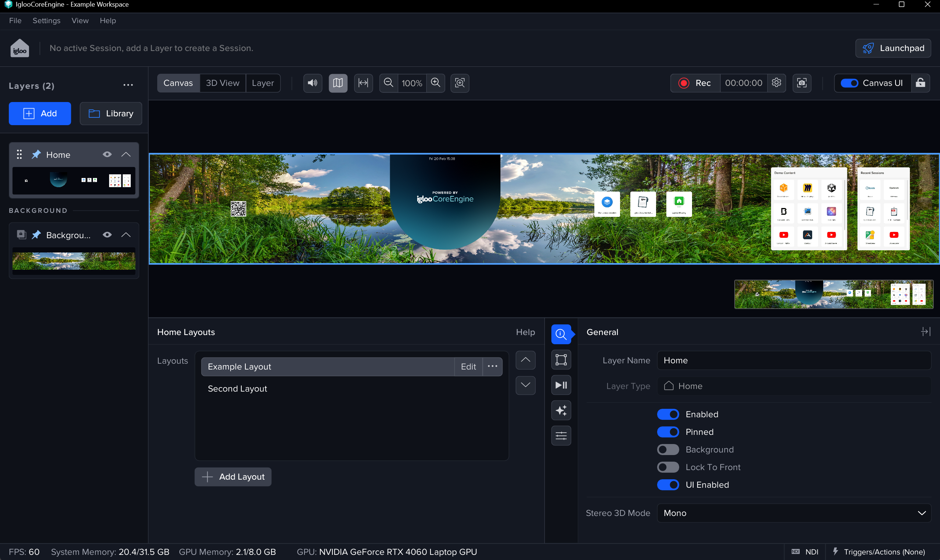
Task: Open the Stereo 3D Mode dropdown
Action: pyautogui.click(x=794, y=513)
